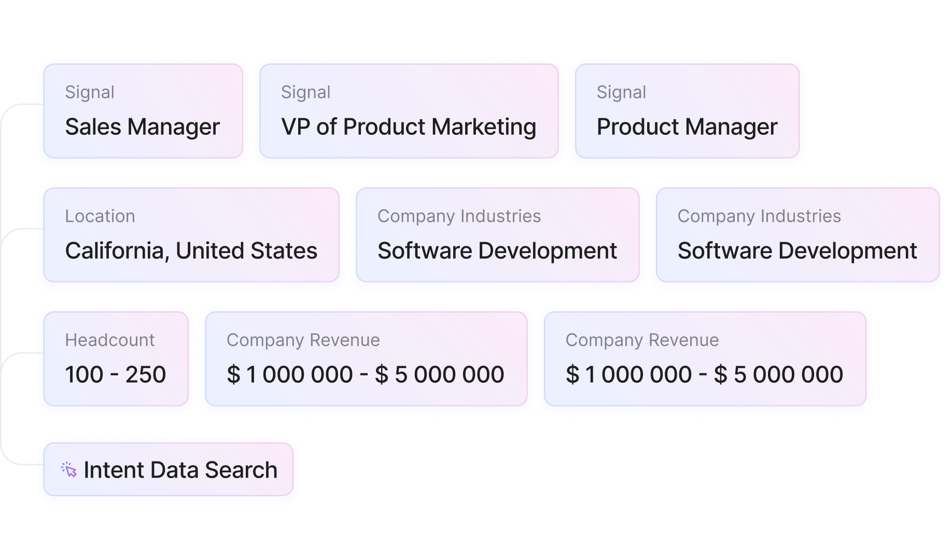Viewport: 951px width, 560px height.
Task: Click the sparkle cursor icon beside Intent Data Search
Action: (x=69, y=470)
